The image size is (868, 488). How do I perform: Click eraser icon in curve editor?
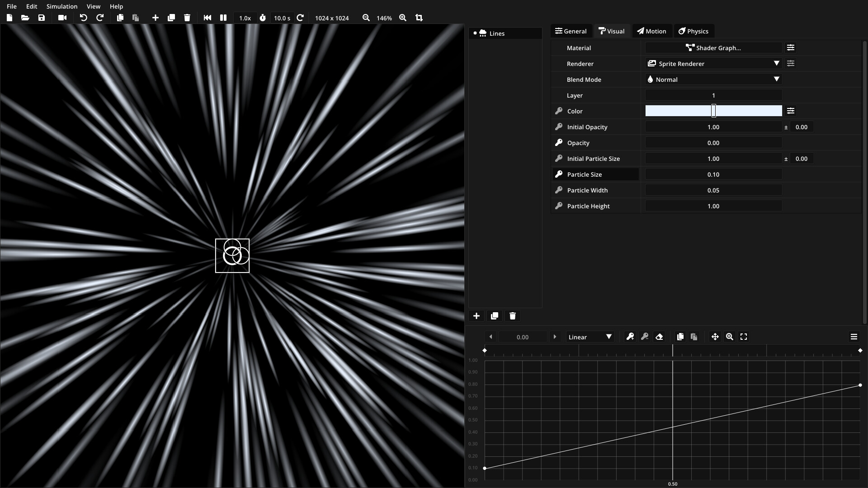659,337
